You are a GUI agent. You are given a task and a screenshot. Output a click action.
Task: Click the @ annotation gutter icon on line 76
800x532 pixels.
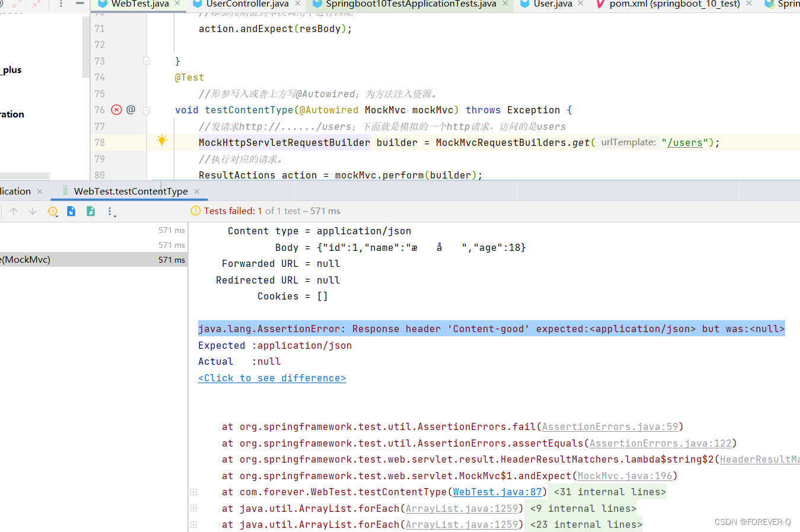click(x=131, y=110)
